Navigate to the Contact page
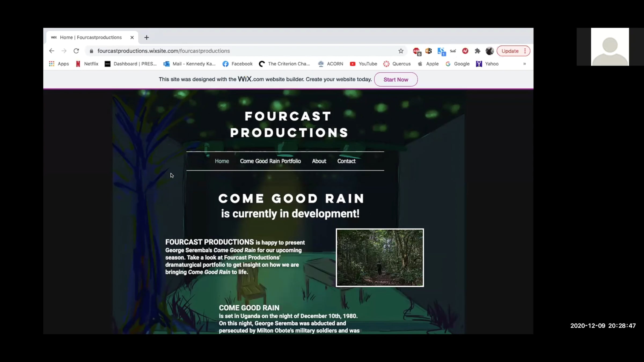The width and height of the screenshot is (644, 362). 346,161
